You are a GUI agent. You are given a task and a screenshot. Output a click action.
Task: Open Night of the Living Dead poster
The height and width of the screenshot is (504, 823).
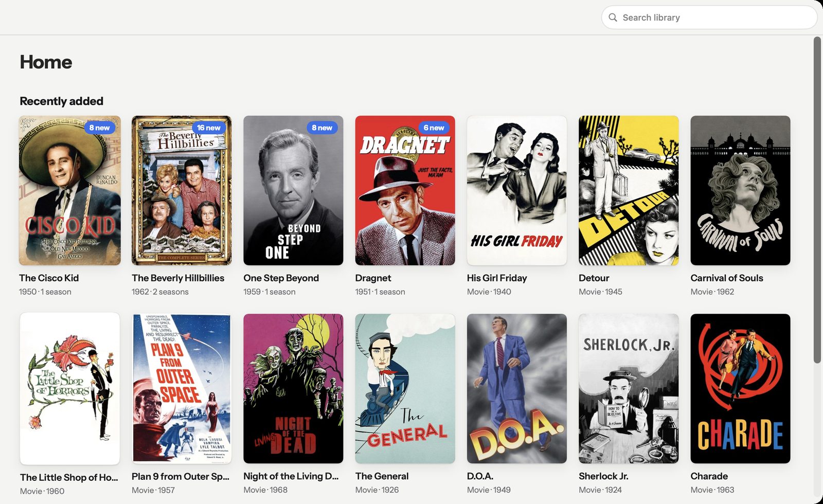pos(293,389)
